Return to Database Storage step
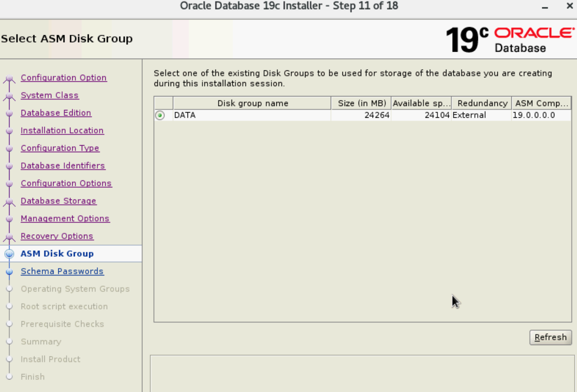Image resolution: width=577 pixels, height=392 pixels. 59,201
